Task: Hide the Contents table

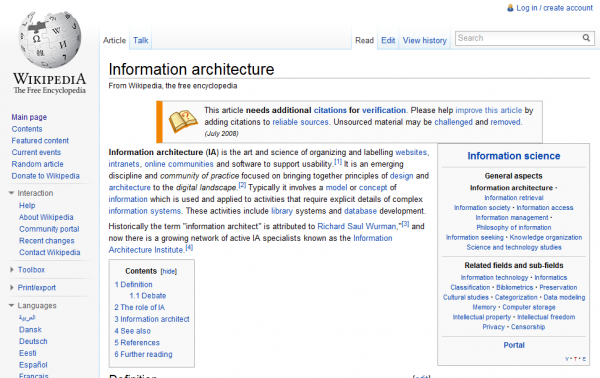Action: pyautogui.click(x=169, y=271)
